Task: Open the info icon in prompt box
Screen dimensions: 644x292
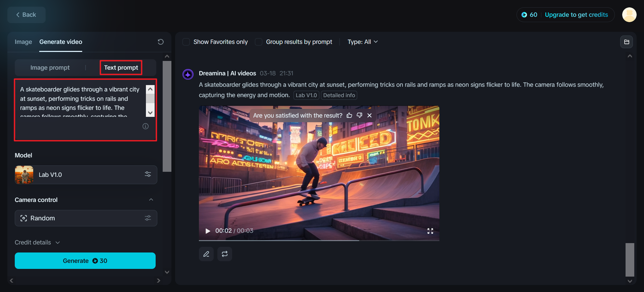Action: (x=146, y=126)
